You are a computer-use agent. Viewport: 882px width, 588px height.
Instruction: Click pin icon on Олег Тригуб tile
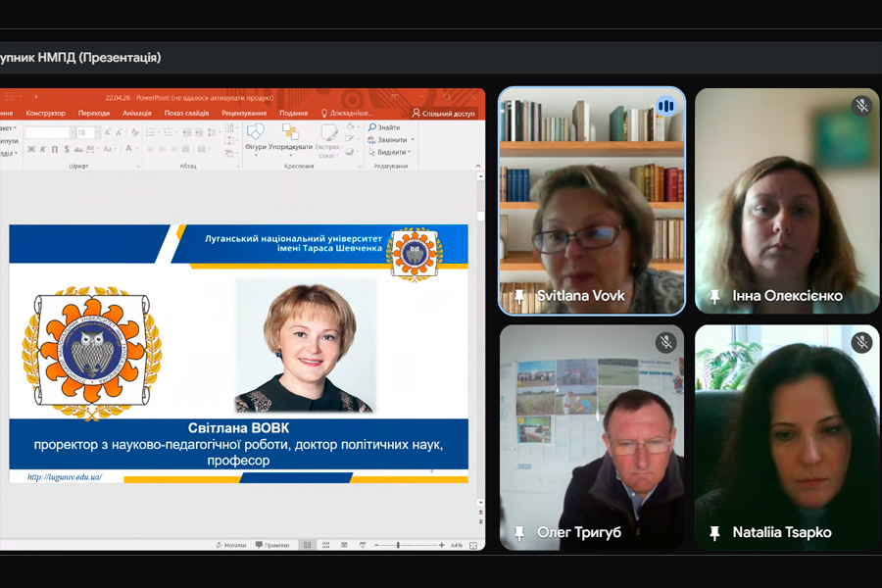tap(519, 532)
